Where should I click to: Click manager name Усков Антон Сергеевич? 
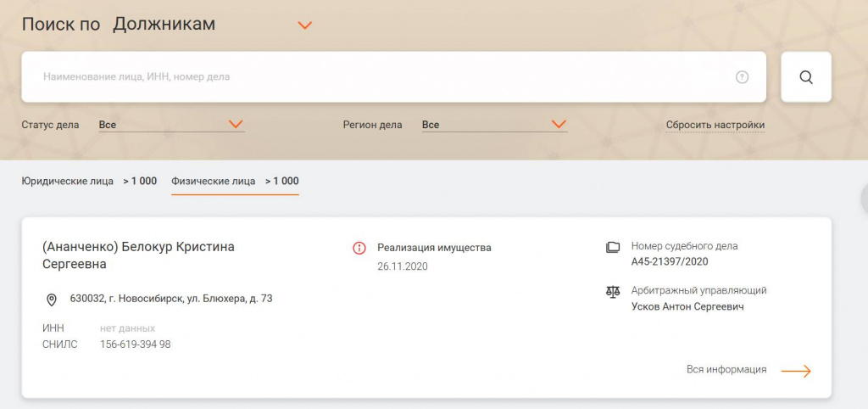[x=687, y=306]
